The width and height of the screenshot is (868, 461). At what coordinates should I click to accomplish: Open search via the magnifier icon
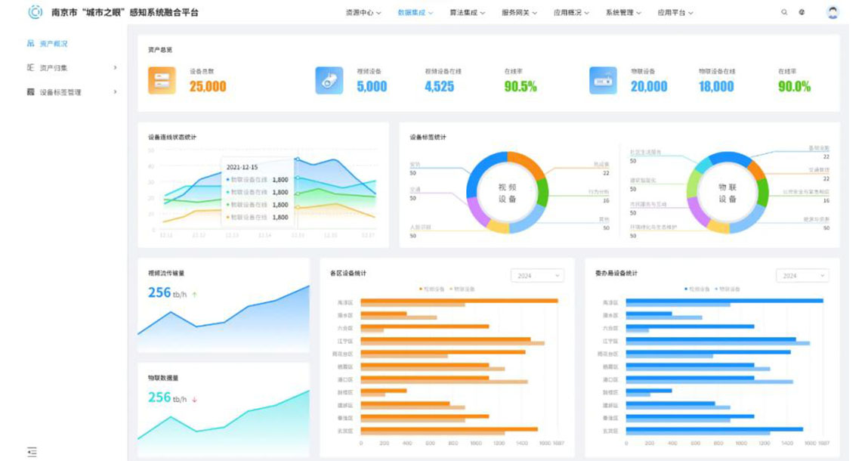tap(784, 13)
